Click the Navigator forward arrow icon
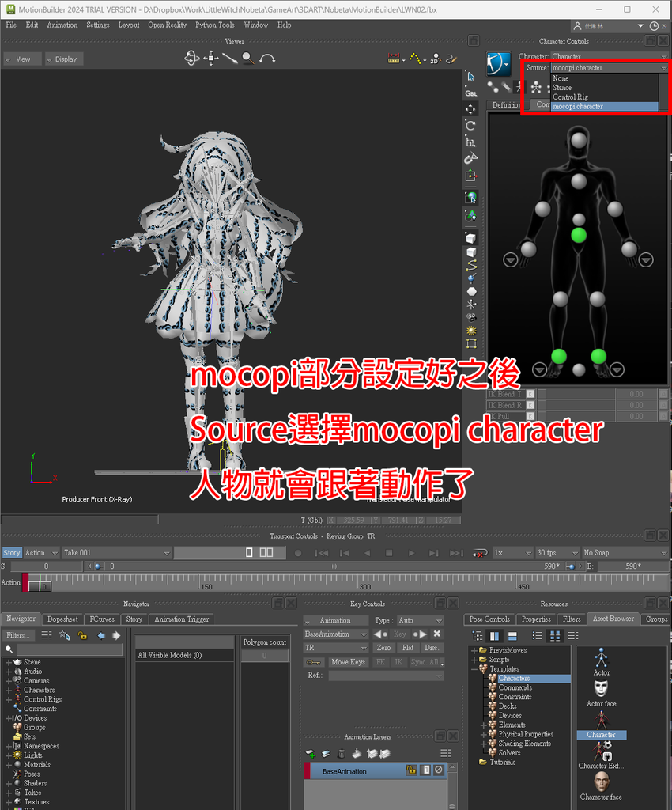This screenshot has height=810, width=672. coord(116,635)
